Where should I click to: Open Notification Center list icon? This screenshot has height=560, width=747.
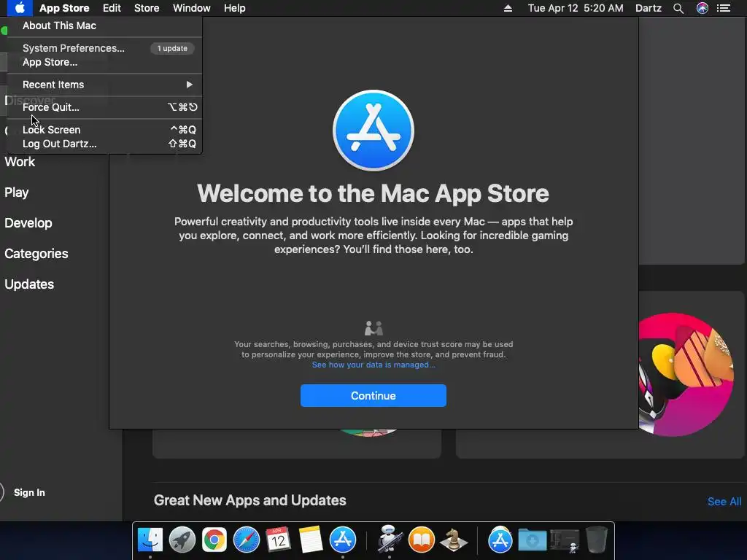coord(724,8)
